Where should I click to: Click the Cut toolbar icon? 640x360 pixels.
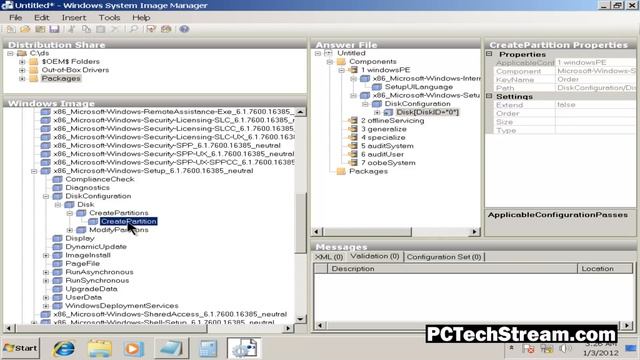tap(72, 29)
